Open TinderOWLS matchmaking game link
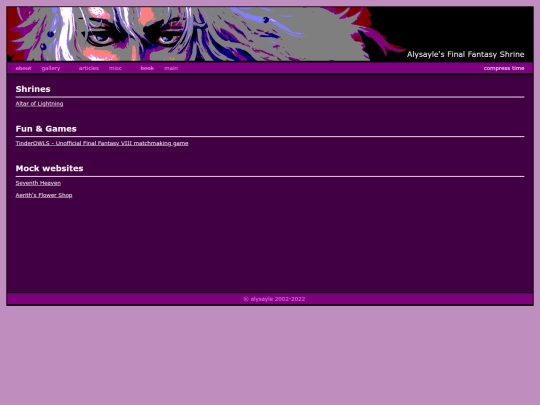 click(102, 143)
